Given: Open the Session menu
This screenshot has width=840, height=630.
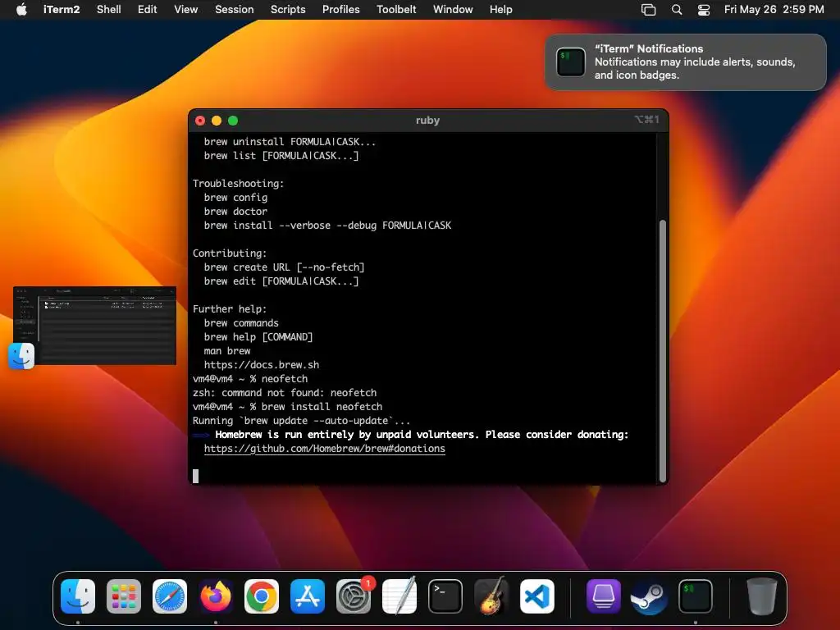Looking at the screenshot, I should coord(234,10).
